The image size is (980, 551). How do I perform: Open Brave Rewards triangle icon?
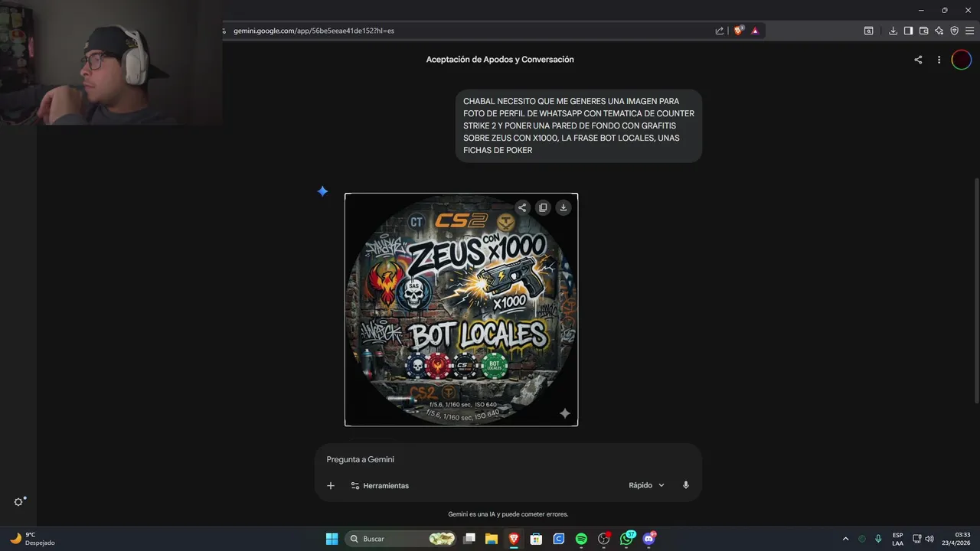[755, 31]
